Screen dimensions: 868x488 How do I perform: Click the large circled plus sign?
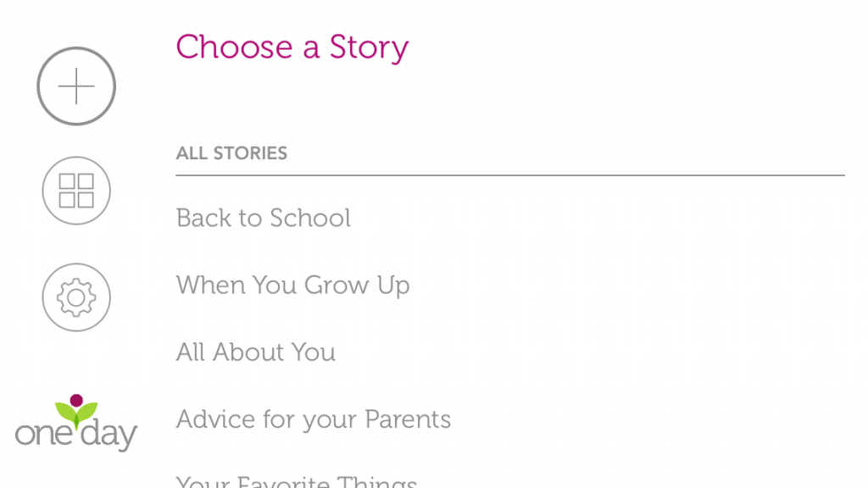pos(76,86)
